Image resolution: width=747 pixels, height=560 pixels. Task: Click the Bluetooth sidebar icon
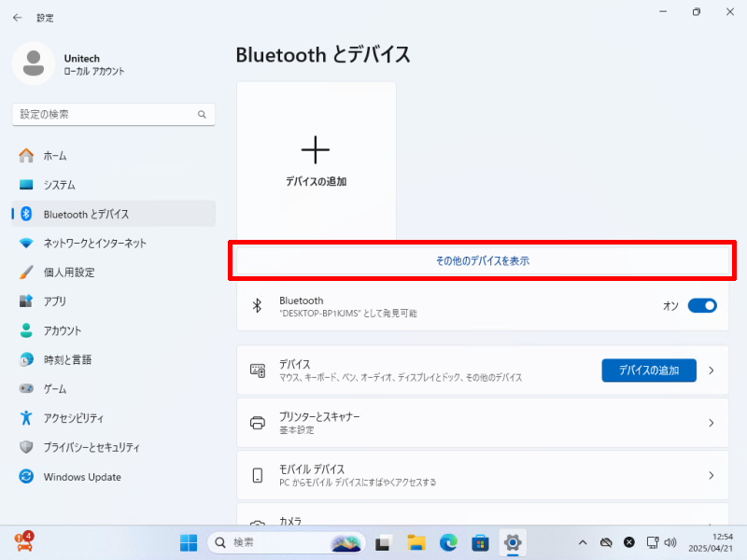[x=26, y=214]
